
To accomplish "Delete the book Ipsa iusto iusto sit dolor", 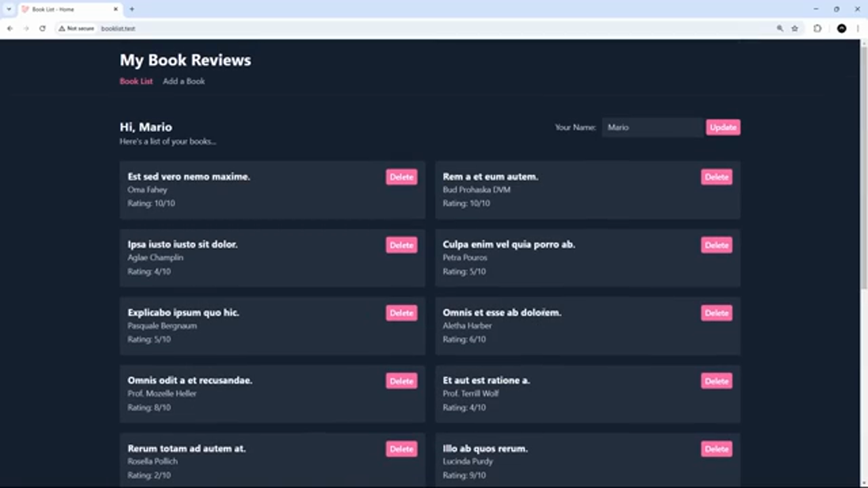I will (x=401, y=245).
